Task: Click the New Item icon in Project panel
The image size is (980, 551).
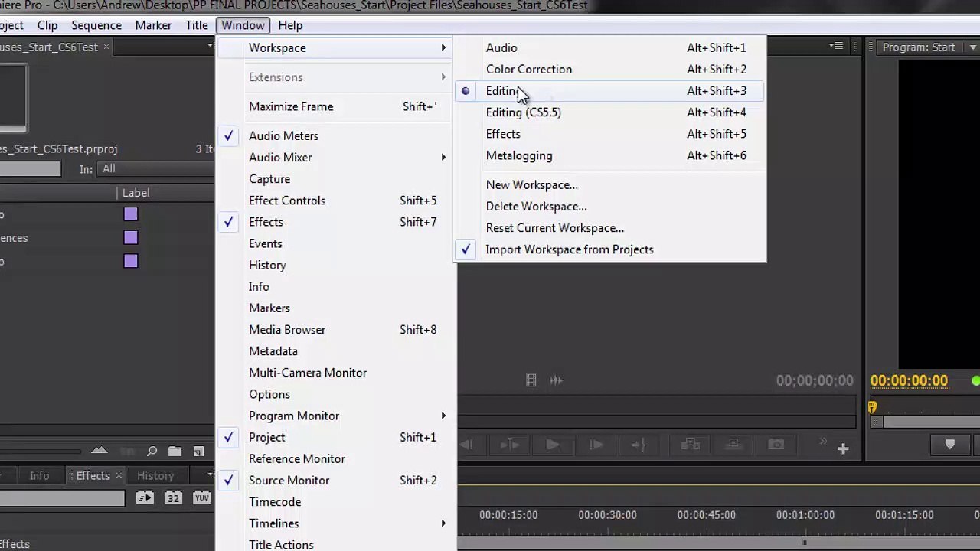Action: [x=198, y=452]
